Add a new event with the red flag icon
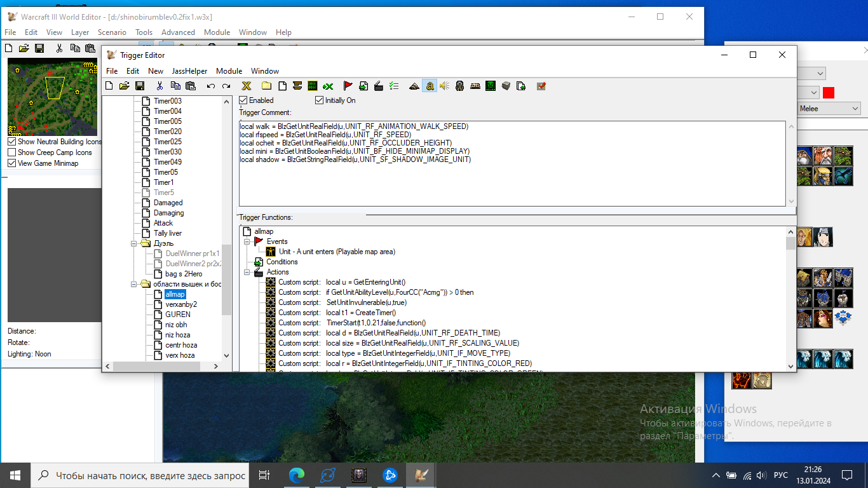 pyautogui.click(x=348, y=86)
